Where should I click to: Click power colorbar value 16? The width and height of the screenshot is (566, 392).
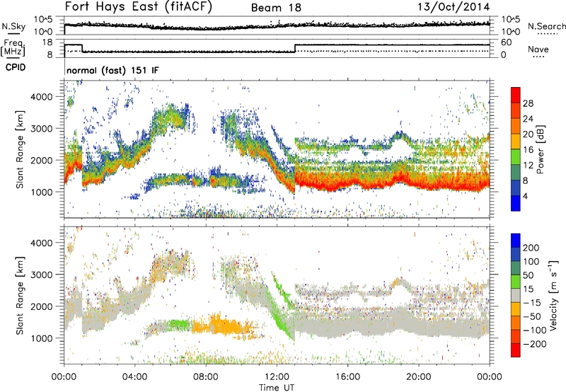tap(528, 150)
